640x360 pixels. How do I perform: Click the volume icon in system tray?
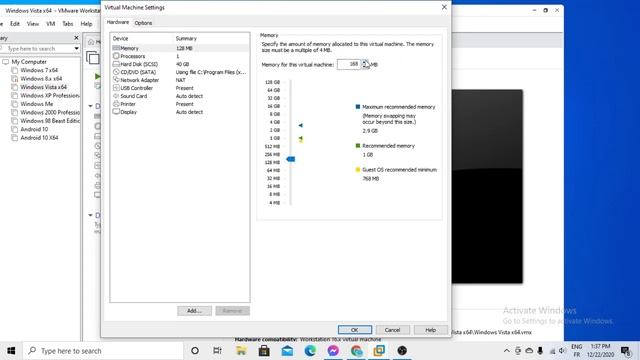562,351
